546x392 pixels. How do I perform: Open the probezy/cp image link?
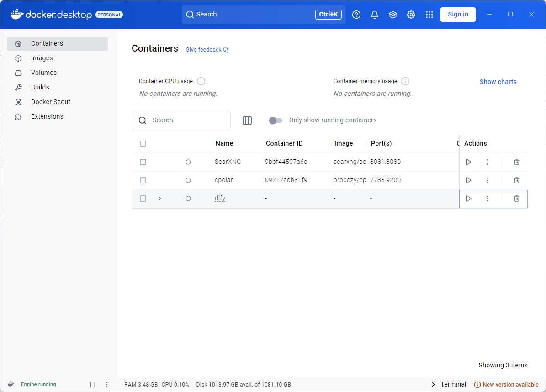point(350,180)
